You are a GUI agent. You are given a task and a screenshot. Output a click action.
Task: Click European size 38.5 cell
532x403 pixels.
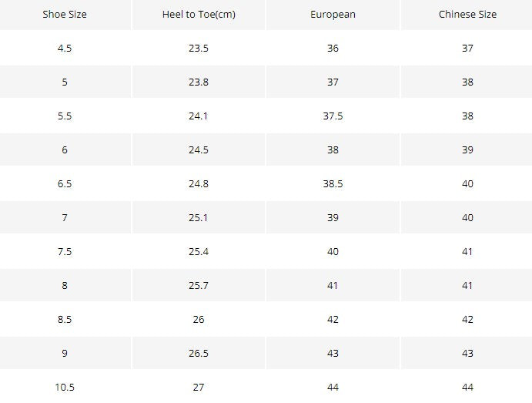(333, 183)
